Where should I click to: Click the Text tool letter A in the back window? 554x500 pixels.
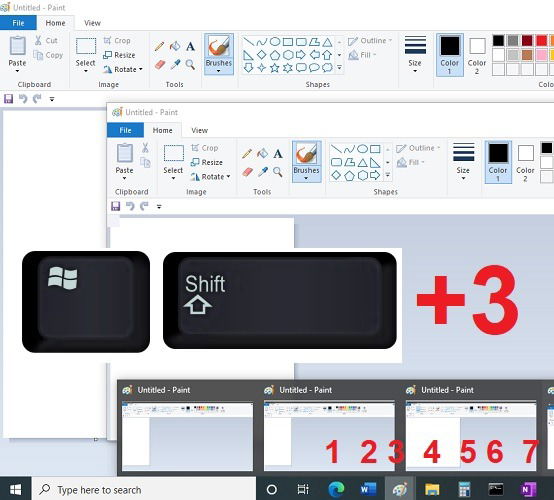190,46
